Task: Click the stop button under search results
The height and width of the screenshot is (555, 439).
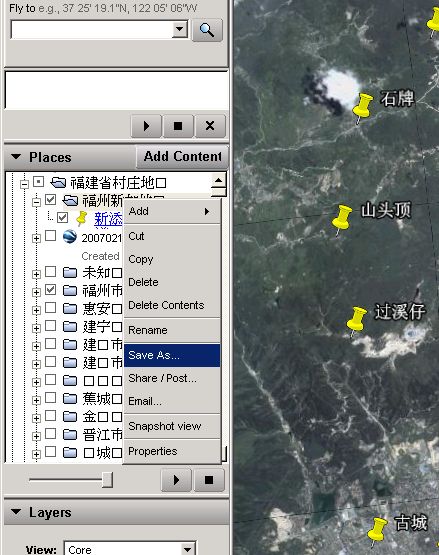Action: coord(178,126)
